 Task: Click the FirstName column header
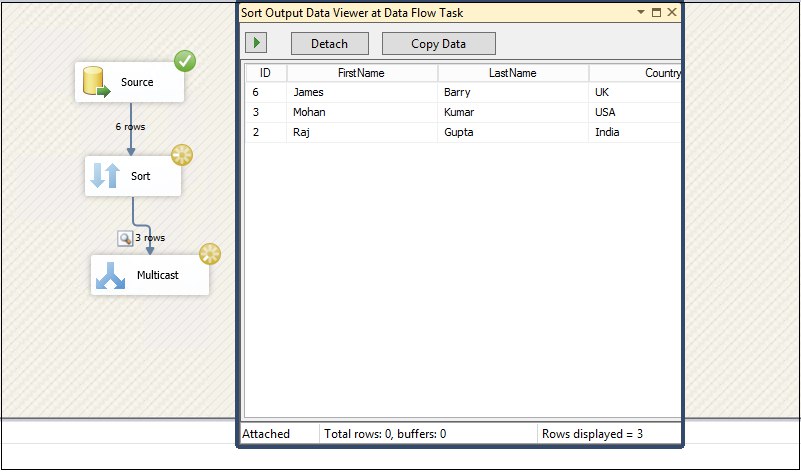coord(362,73)
